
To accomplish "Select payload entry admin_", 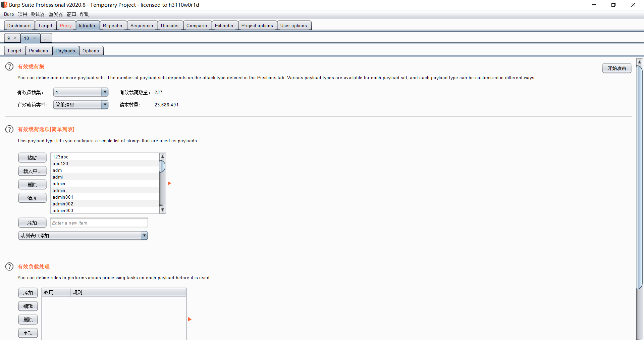I will pyautogui.click(x=105, y=190).
